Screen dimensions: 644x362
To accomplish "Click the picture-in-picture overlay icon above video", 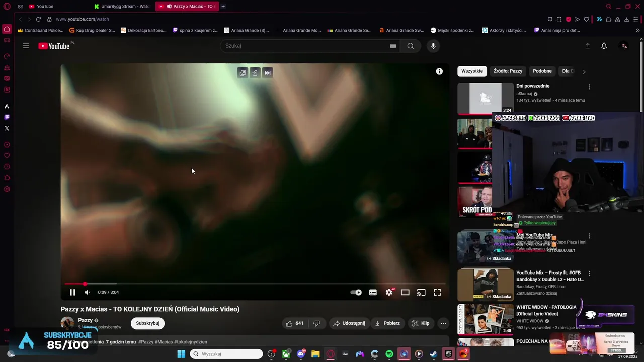I will 243,73.
